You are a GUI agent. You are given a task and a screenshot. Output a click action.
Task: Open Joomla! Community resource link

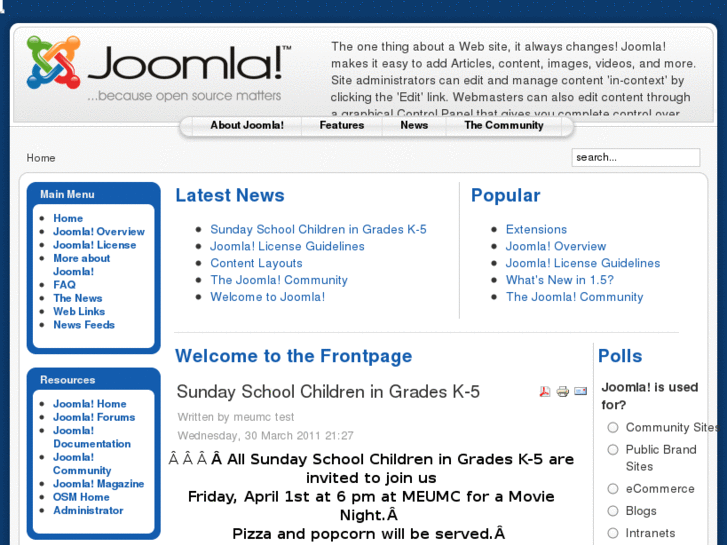82,464
